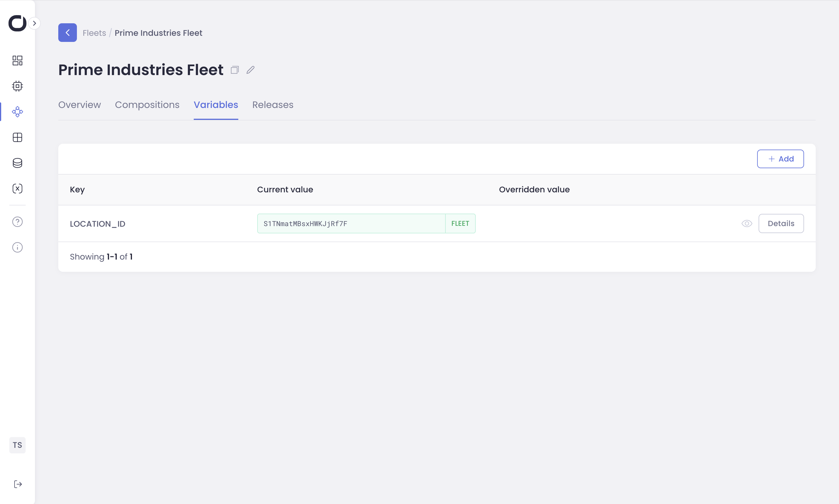
Task: Switch to the Overview tab
Action: pyautogui.click(x=80, y=104)
